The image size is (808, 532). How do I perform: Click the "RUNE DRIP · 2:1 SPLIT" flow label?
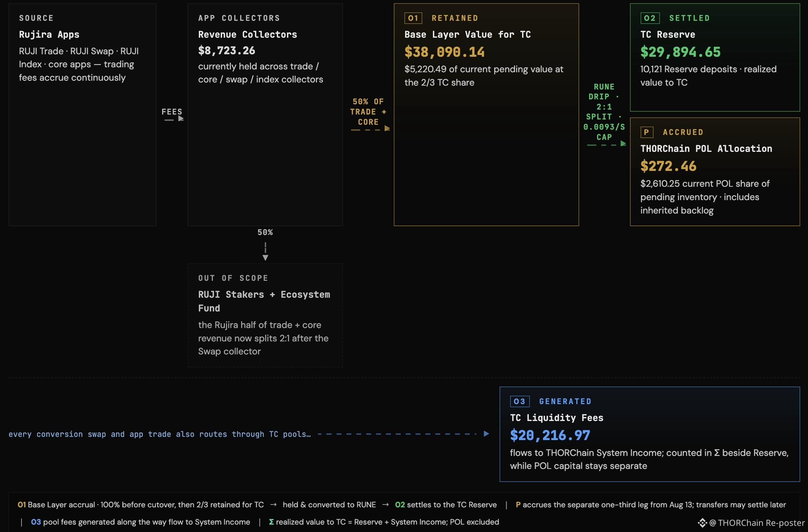pyautogui.click(x=604, y=112)
